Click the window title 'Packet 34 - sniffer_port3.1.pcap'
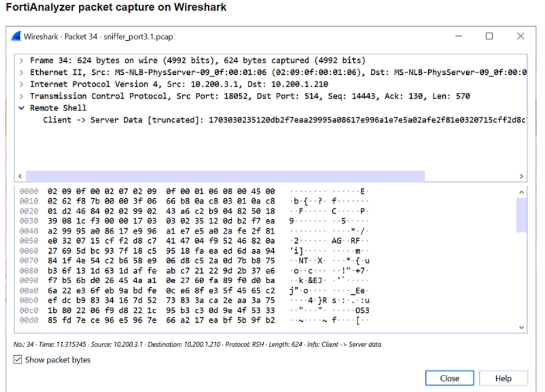The width and height of the screenshot is (545, 392). click(x=119, y=36)
